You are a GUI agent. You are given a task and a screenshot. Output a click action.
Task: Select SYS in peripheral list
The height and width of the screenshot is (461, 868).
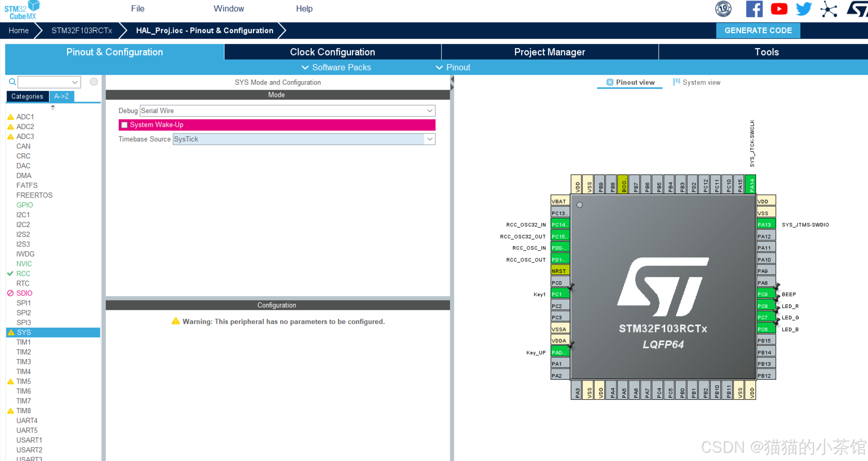tap(53, 332)
